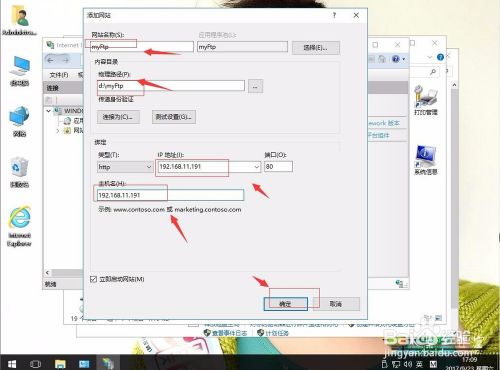Collapse the WIN server node in the tree
Viewport: 500px width, 370px height.
tap(49, 111)
